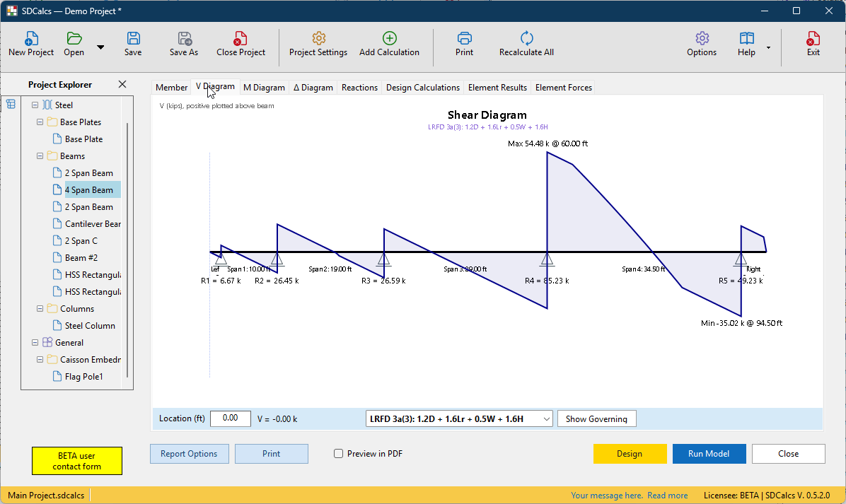Enable the Preview in PDF checkbox
The width and height of the screenshot is (846, 504).
click(338, 454)
